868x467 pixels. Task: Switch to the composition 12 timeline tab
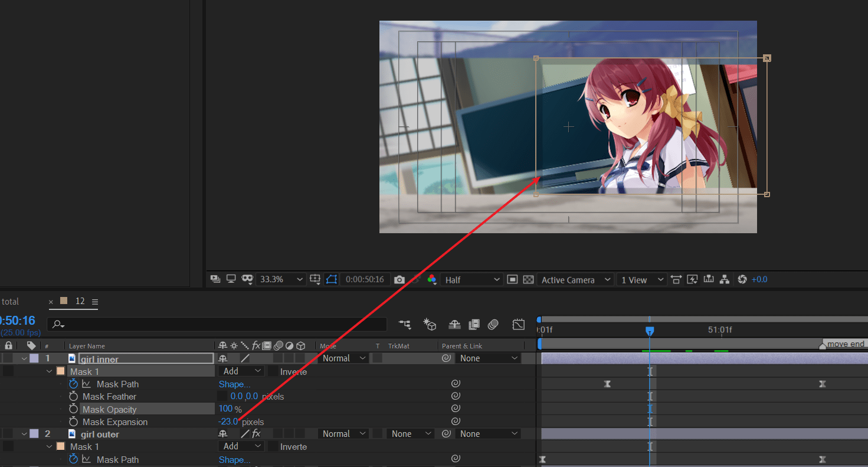80,301
